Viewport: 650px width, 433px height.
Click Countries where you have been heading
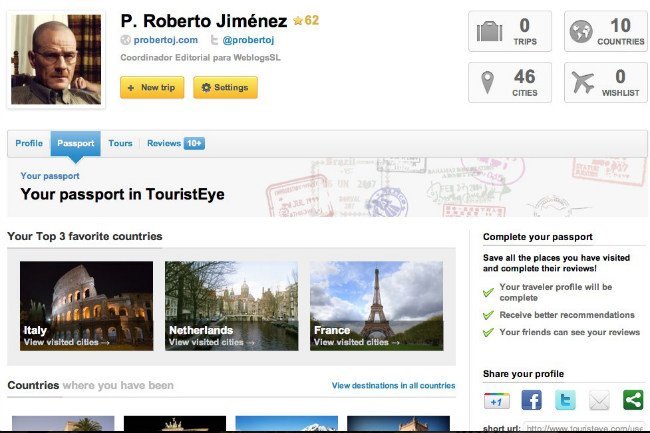pyautogui.click(x=90, y=385)
